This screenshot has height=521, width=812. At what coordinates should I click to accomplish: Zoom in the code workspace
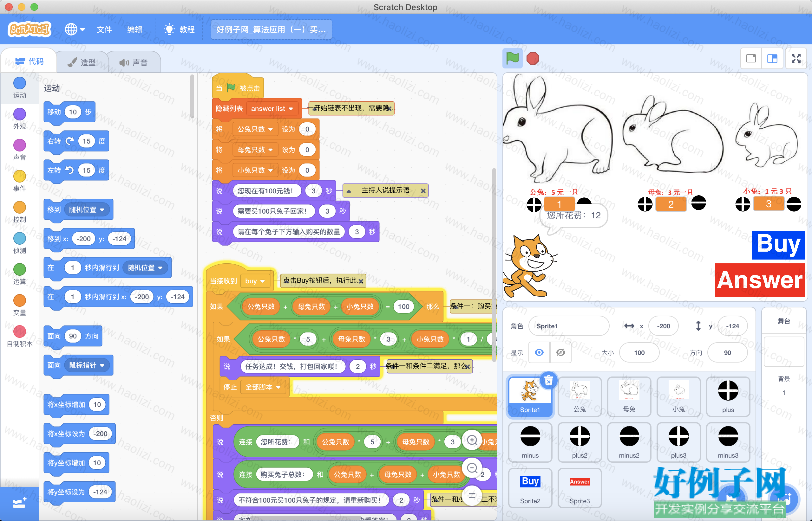pos(472,440)
